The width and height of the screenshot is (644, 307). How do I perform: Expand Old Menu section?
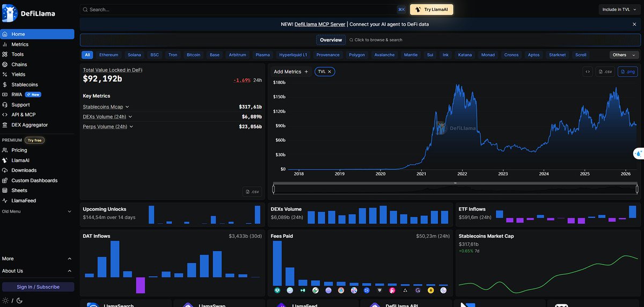click(36, 211)
